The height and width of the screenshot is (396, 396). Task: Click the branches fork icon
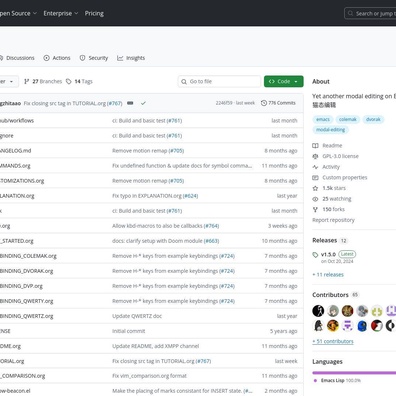coord(27,81)
